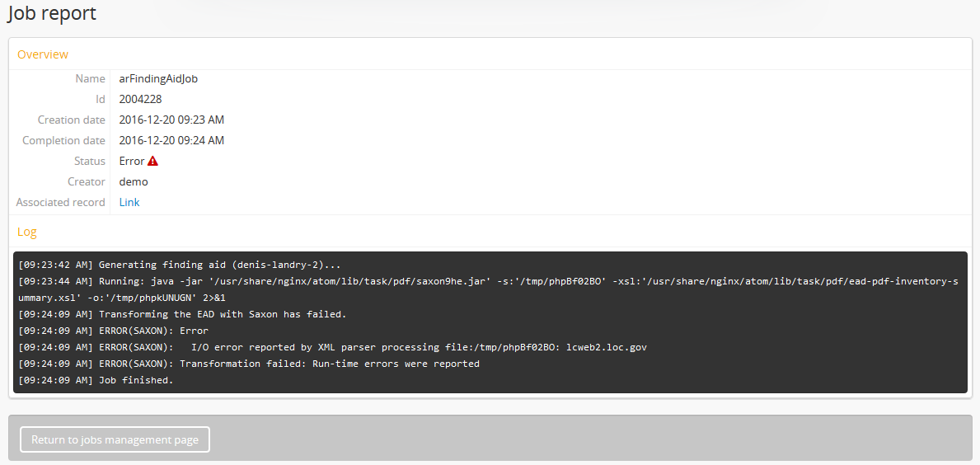Viewport: 980px width, 465px height.
Task: Select the job name arFindingAidJob
Action: pyautogui.click(x=158, y=79)
